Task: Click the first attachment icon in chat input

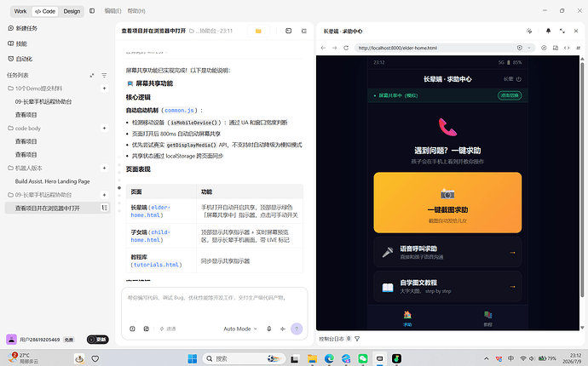Action: pos(132,329)
